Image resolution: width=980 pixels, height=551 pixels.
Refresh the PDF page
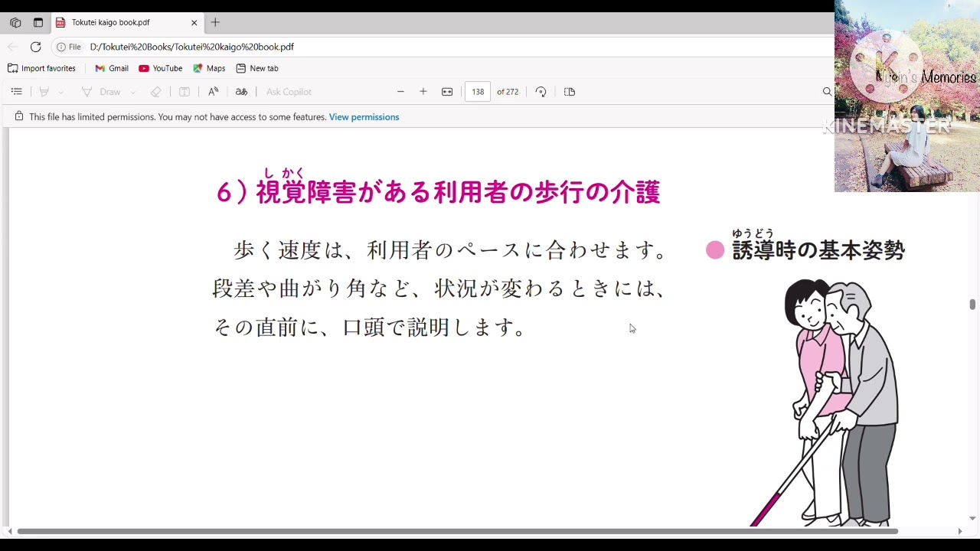pyautogui.click(x=35, y=47)
